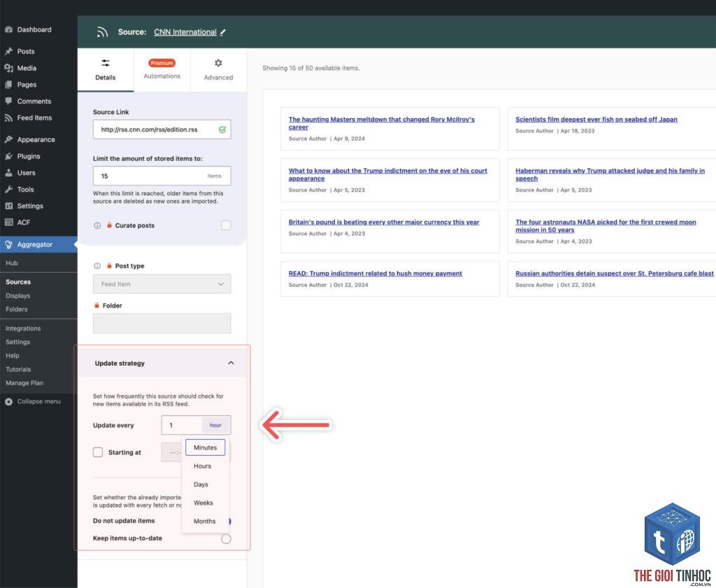The width and height of the screenshot is (716, 588).
Task: Click the Appearance brush icon
Action: [x=8, y=140]
